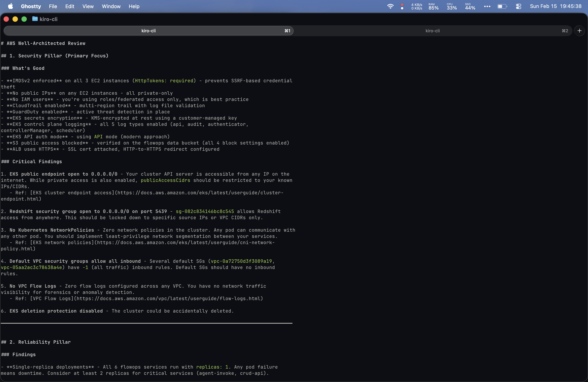This screenshot has width=588, height=382.
Task: Open the Ghostty application menu
Action: coord(31,6)
